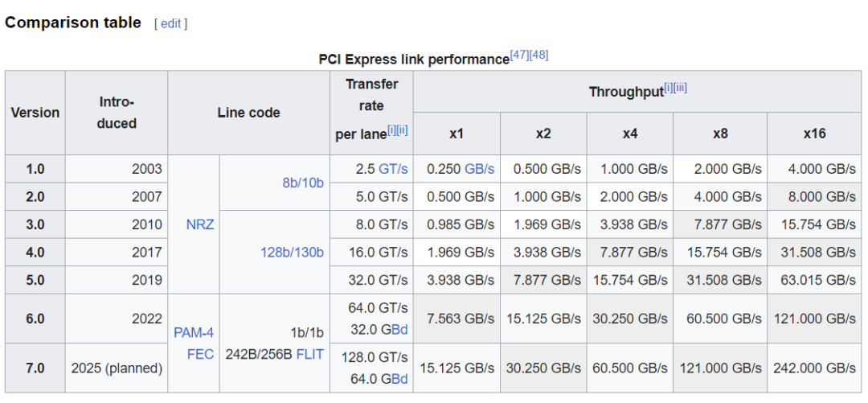The image size is (868, 403).
Task: Click the baud unit link in 32.0 GBd
Action: [399, 329]
